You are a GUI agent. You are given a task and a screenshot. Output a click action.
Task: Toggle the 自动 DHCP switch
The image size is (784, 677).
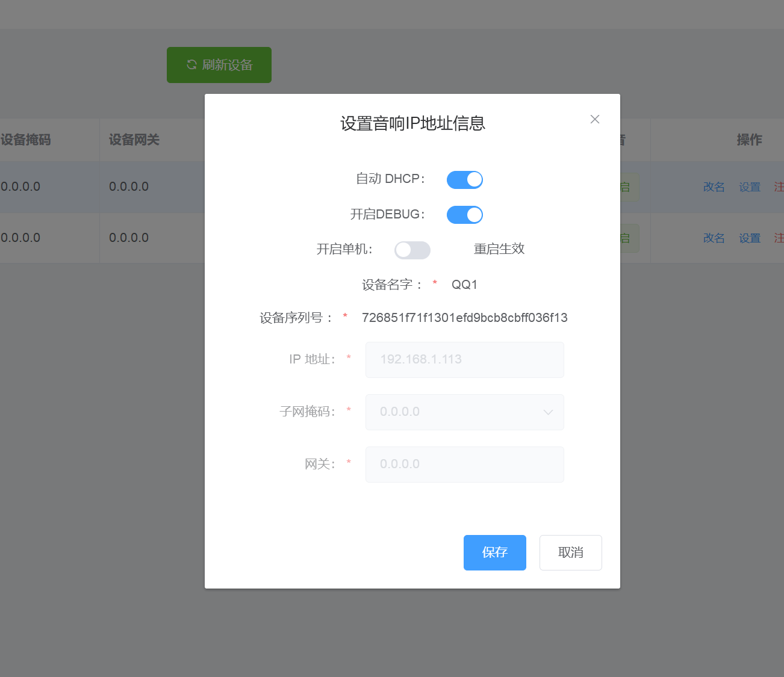(x=464, y=179)
